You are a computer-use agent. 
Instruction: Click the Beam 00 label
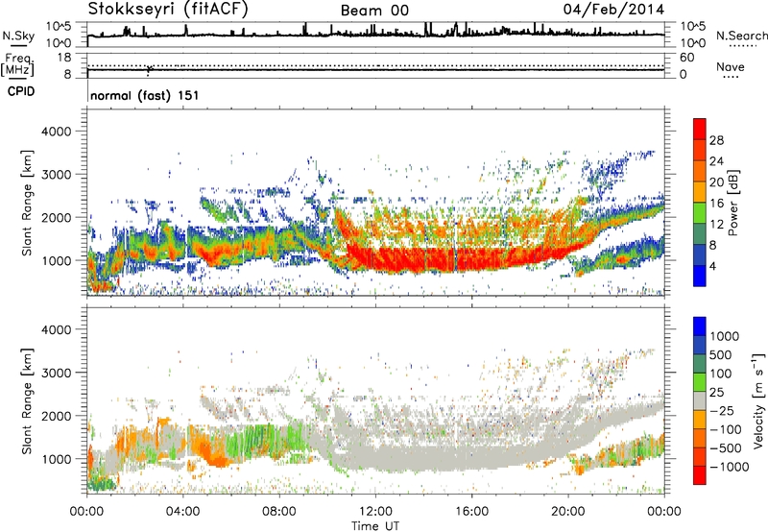374,11
